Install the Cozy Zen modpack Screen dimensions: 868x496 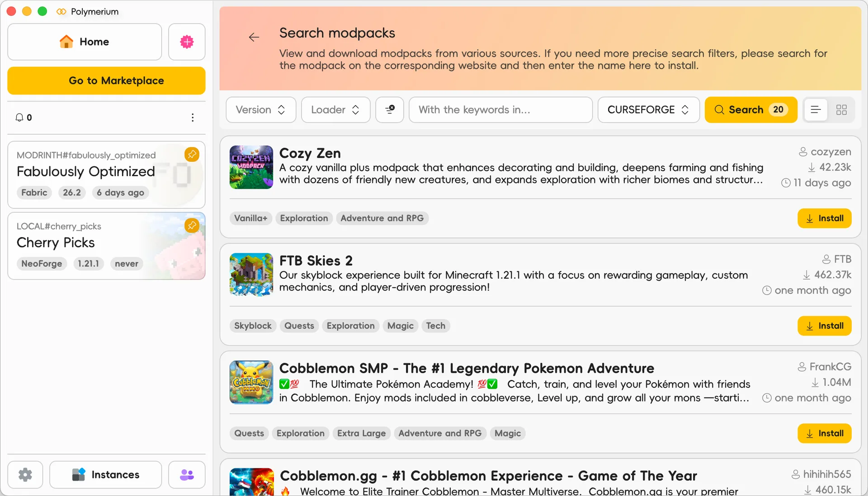(x=824, y=218)
